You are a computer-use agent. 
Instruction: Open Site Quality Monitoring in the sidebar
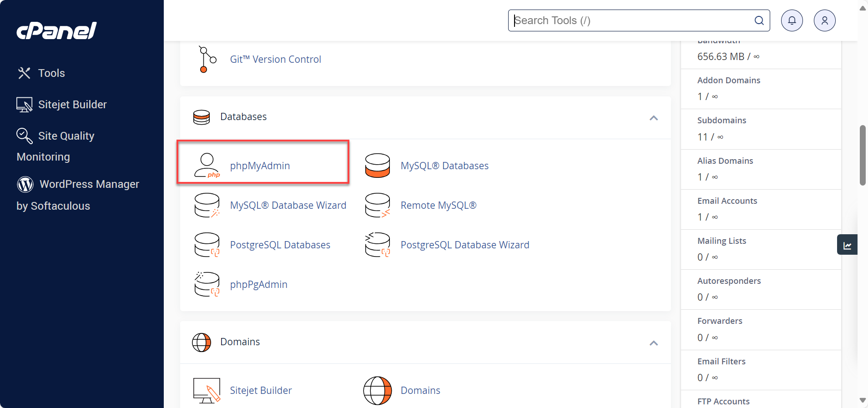click(x=56, y=146)
